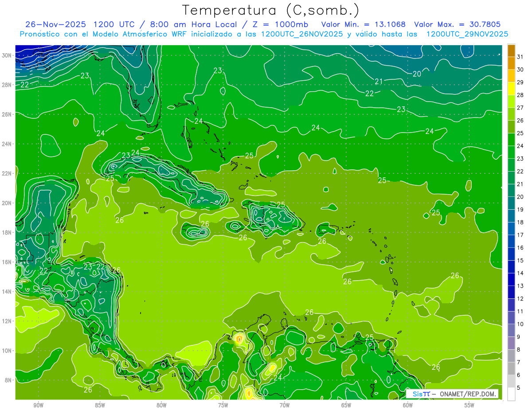Click legend scale value '9'
Screen dimensions: 532x411
[519, 337]
